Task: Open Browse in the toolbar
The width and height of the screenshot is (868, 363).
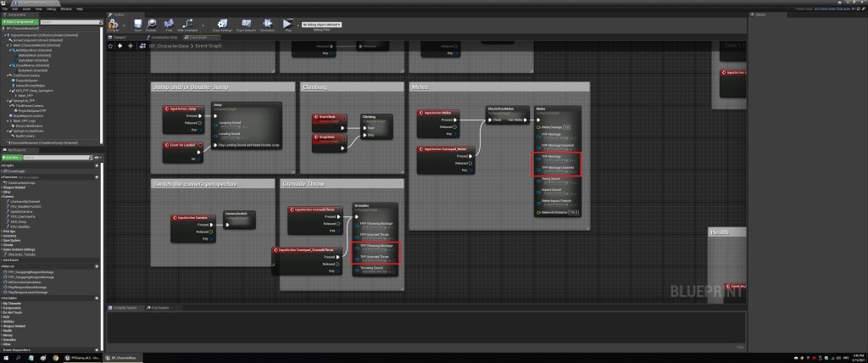Action: [151, 24]
